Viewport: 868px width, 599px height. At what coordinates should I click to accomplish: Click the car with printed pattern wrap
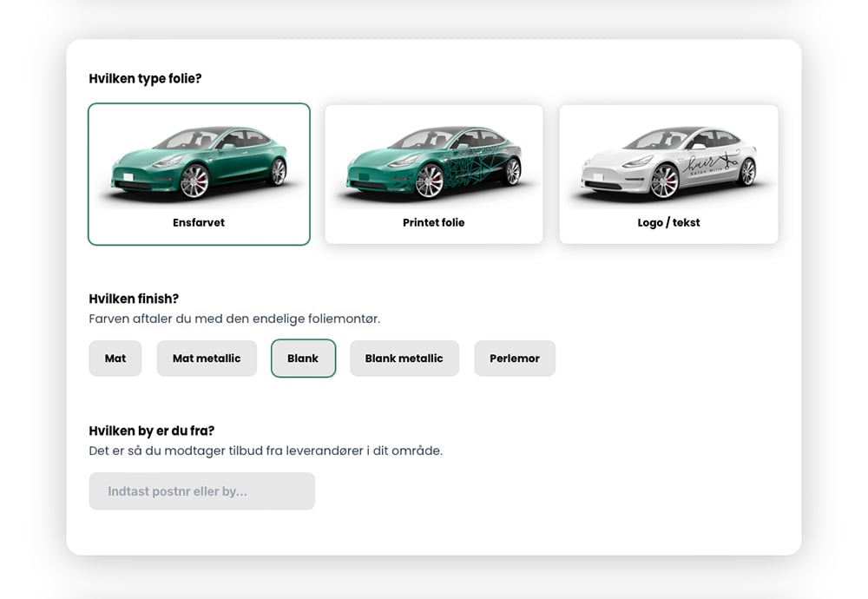pyautogui.click(x=433, y=161)
